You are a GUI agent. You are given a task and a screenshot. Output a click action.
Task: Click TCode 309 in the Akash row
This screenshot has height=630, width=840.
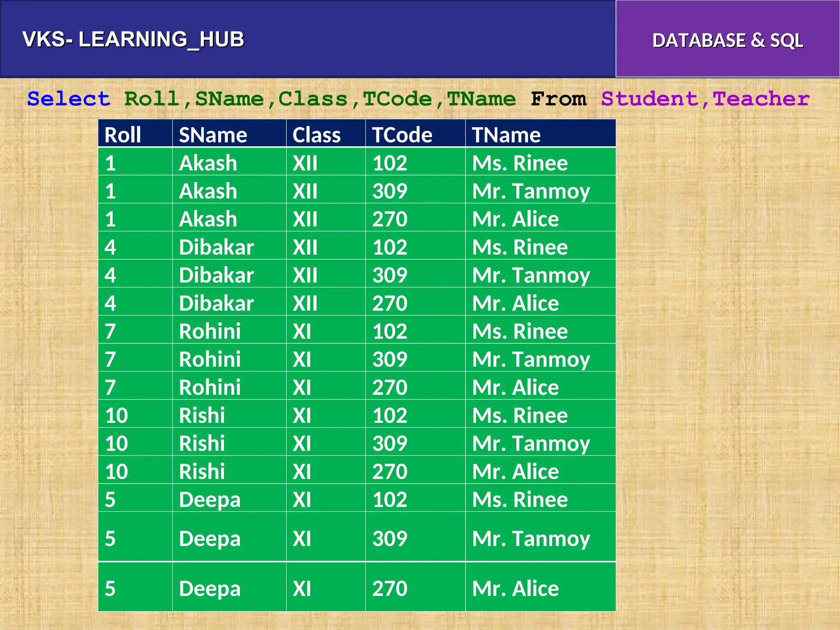[390, 192]
